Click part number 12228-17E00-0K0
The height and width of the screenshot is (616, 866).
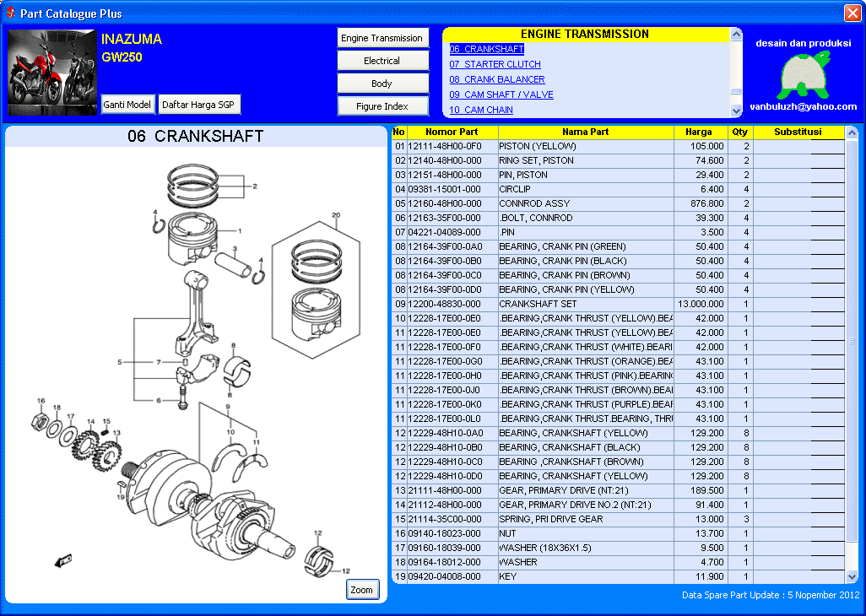[x=445, y=404]
